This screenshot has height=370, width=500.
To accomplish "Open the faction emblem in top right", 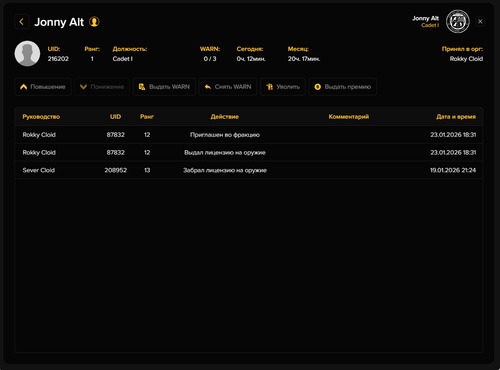I will coord(458,21).
